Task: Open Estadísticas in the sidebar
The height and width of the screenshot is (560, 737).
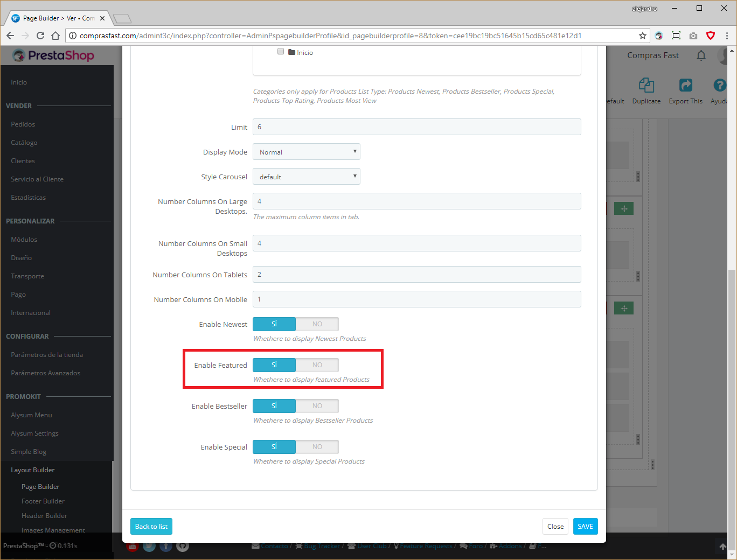Action: pyautogui.click(x=29, y=198)
